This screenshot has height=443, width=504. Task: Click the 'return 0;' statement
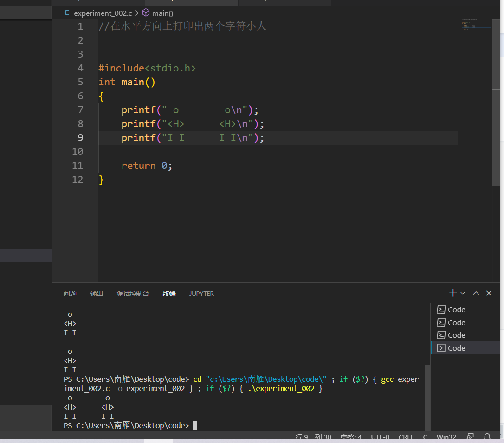(147, 166)
